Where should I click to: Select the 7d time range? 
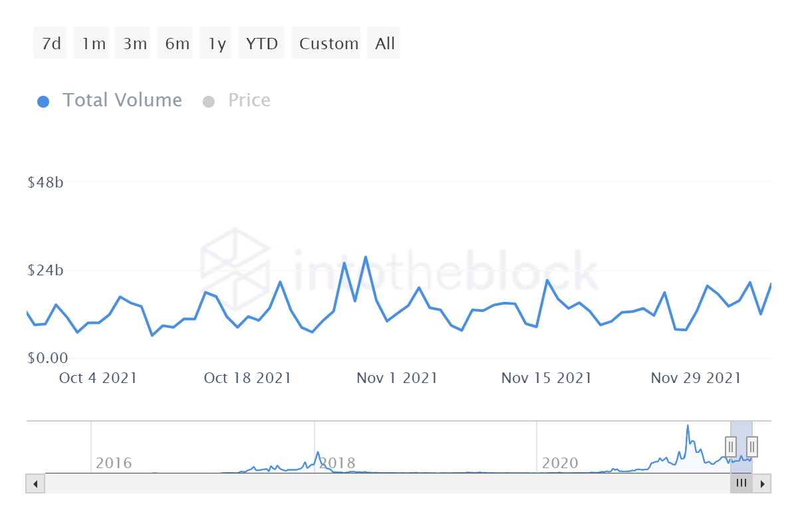(x=51, y=43)
